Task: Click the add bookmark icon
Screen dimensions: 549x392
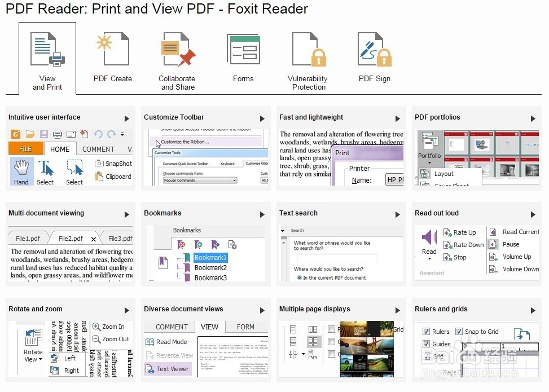Action: point(198,244)
